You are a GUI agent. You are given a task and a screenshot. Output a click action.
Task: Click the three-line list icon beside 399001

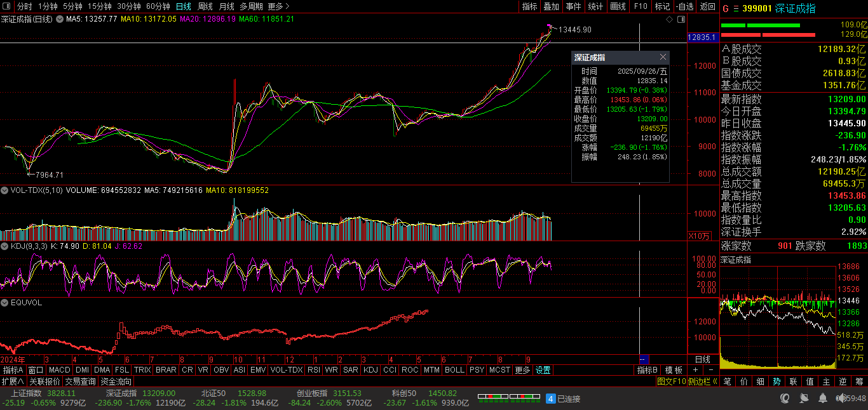click(736, 8)
